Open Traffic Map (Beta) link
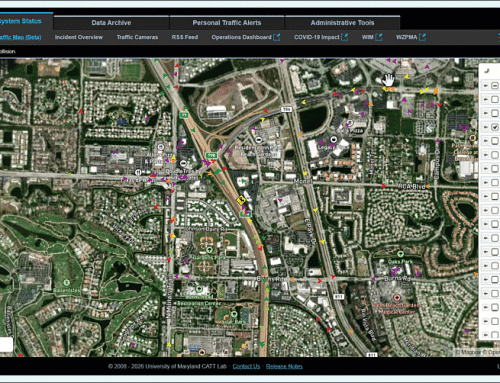This screenshot has height=383, width=500. point(21,37)
